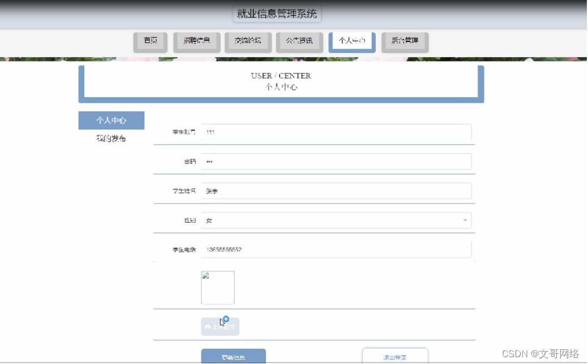Select the 个人中心 navigation tab
Viewport: 588px width, 364px height.
pyautogui.click(x=352, y=42)
